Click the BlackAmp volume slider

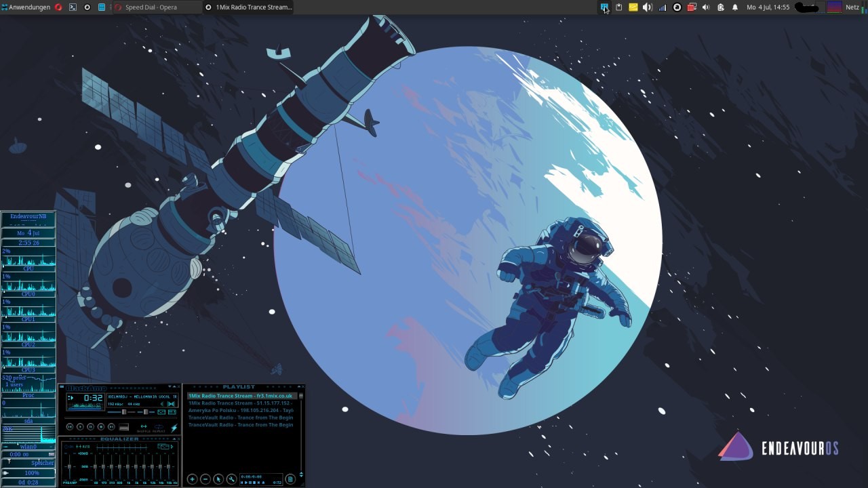pos(123,412)
